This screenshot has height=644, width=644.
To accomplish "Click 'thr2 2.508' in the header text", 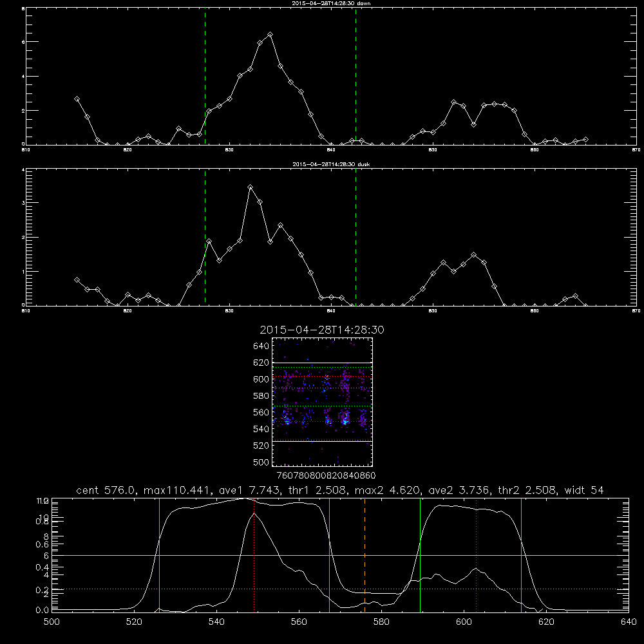I will 527,490.
